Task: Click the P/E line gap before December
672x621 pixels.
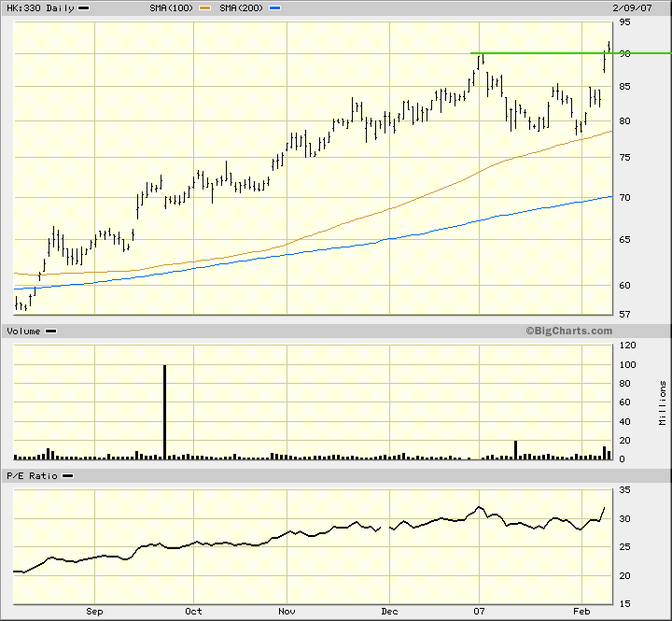Action: click(385, 528)
